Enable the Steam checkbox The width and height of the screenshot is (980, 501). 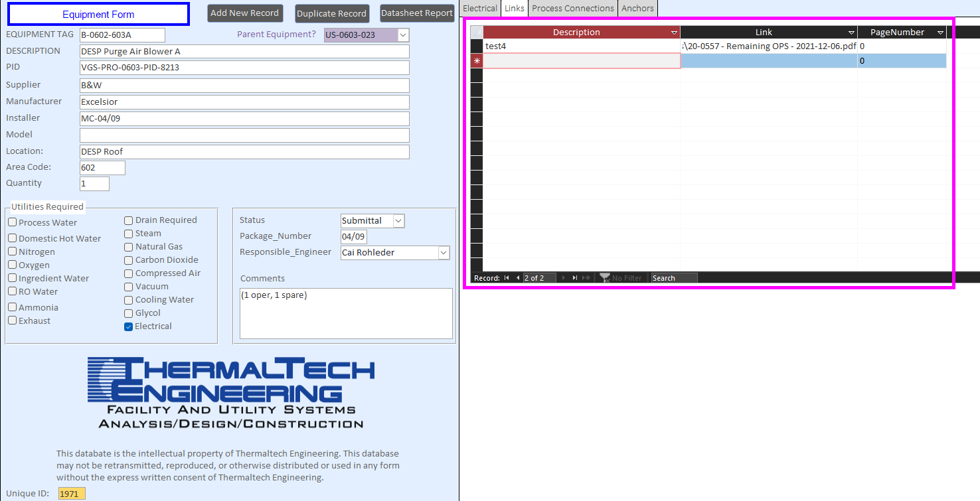[x=129, y=233]
